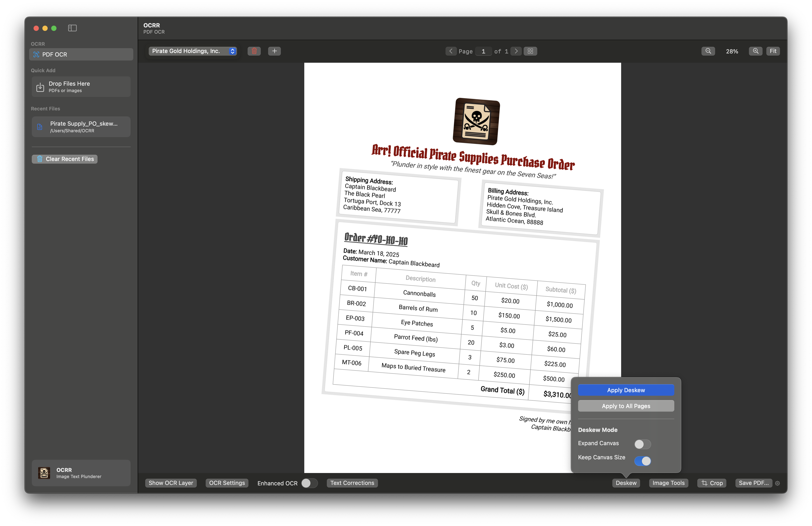The image size is (812, 526).
Task: Toggle the sidebar panel icon
Action: click(x=72, y=28)
